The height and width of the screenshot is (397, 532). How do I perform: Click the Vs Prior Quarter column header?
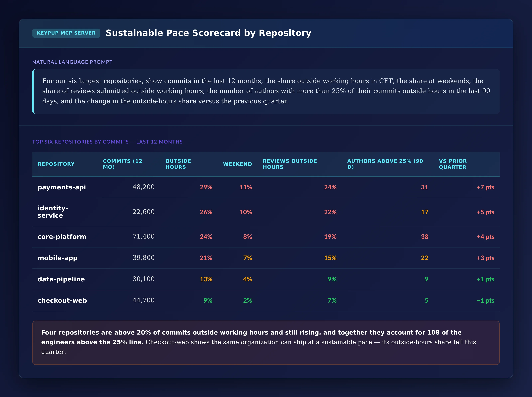[453, 164]
